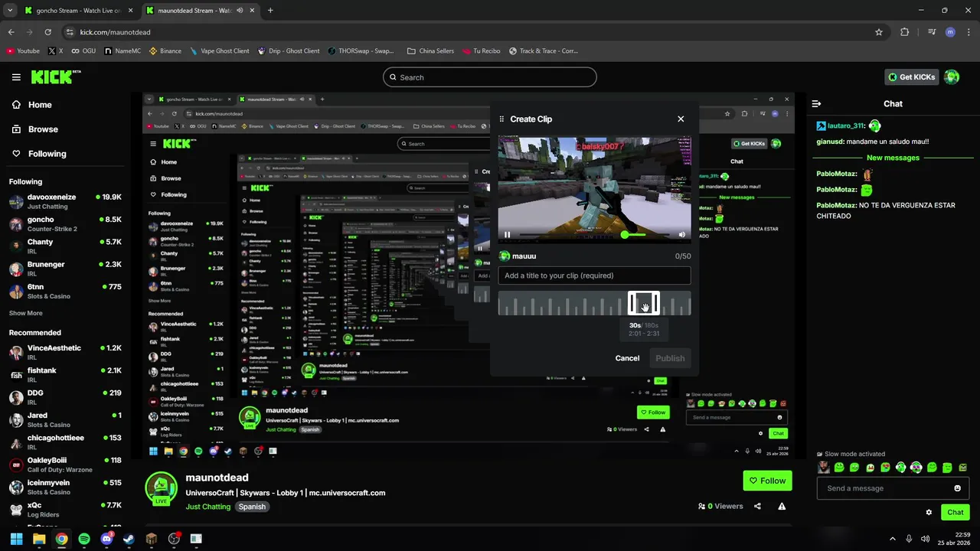Click the clip title input field
Screen dimensions: 980x551
[594, 275]
